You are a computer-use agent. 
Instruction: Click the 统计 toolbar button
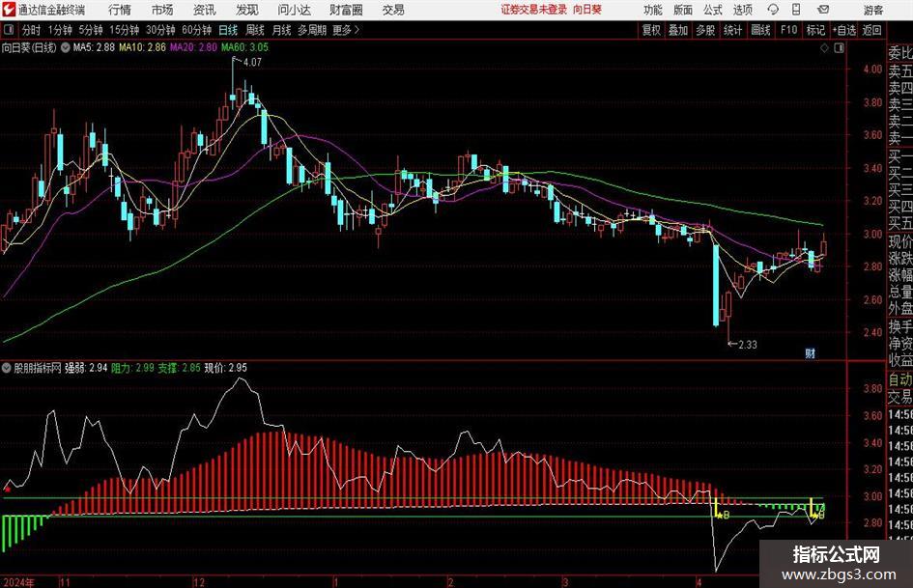tap(732, 30)
